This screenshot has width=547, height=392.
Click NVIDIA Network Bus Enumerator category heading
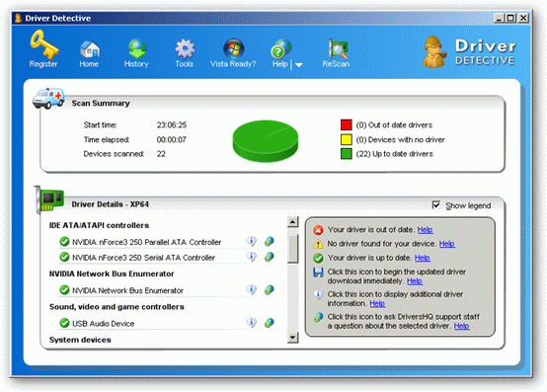point(112,274)
